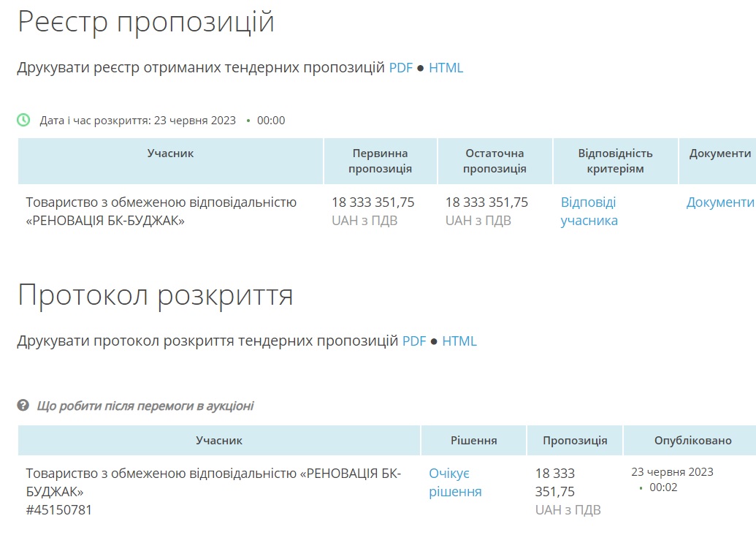
Task: Click the Первинна пропозиція column header
Action: (x=380, y=161)
